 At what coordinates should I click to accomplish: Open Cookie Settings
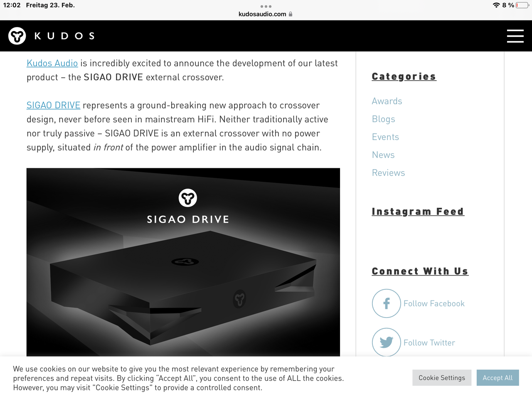point(442,378)
